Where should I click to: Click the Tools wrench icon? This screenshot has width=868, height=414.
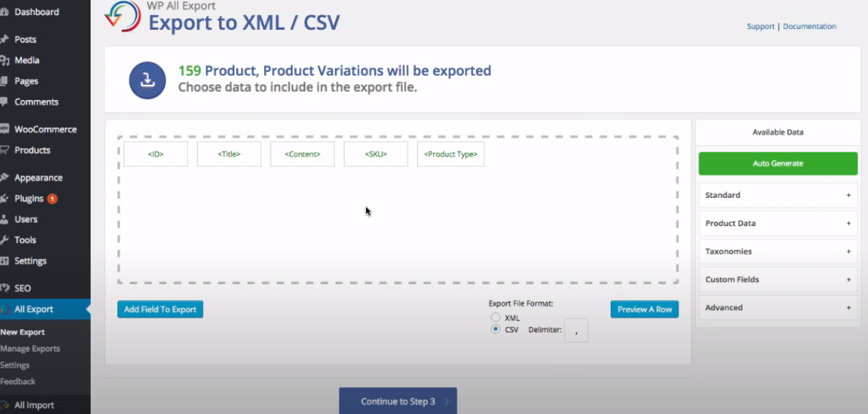(4, 240)
